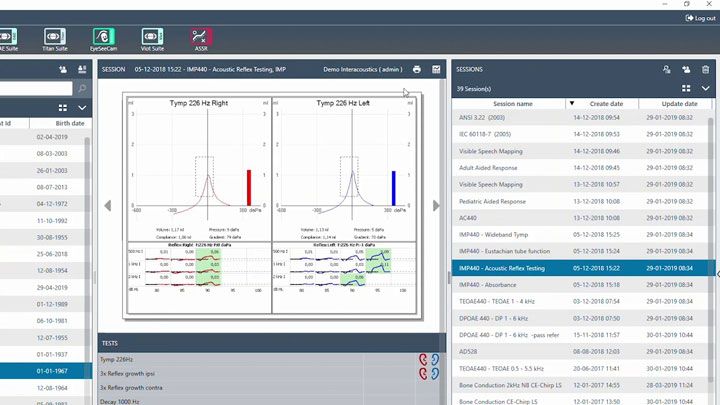This screenshot has height=405, width=720.
Task: Select red right-ear icon for Tymp 226Hz
Action: tap(423, 358)
